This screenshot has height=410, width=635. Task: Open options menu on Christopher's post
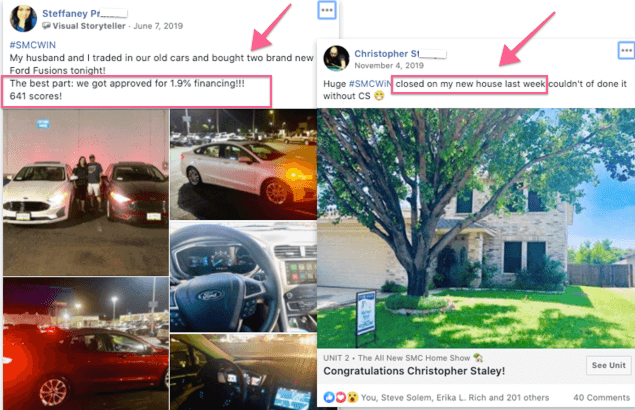point(626,51)
